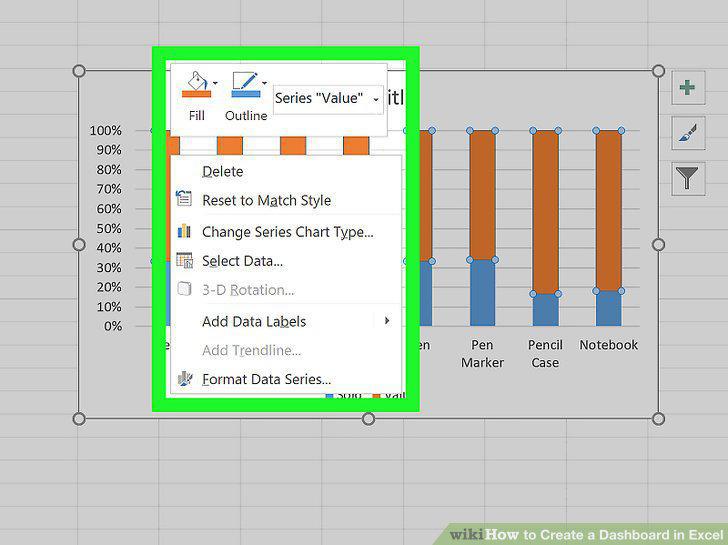Image resolution: width=728 pixels, height=545 pixels.
Task: Expand the Fill color dropdown arrow
Action: (x=215, y=84)
